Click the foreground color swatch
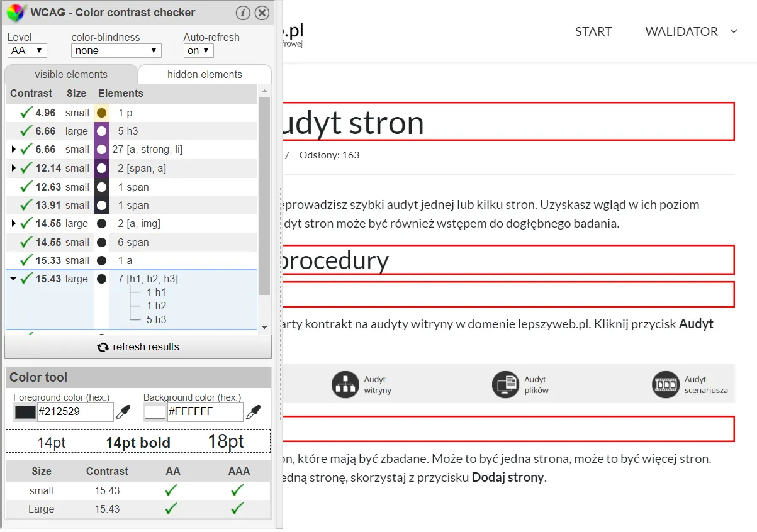This screenshot has width=757, height=532. 25,413
